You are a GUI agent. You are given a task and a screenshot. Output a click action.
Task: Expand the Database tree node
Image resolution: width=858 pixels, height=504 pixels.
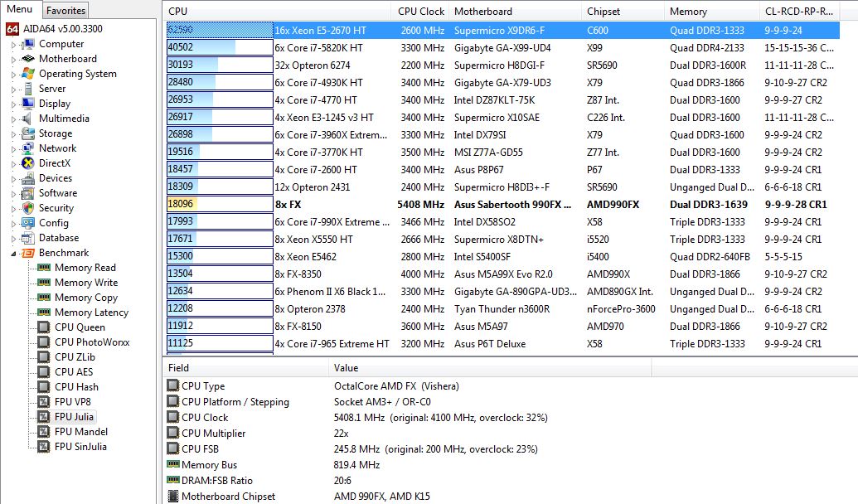click(14, 239)
